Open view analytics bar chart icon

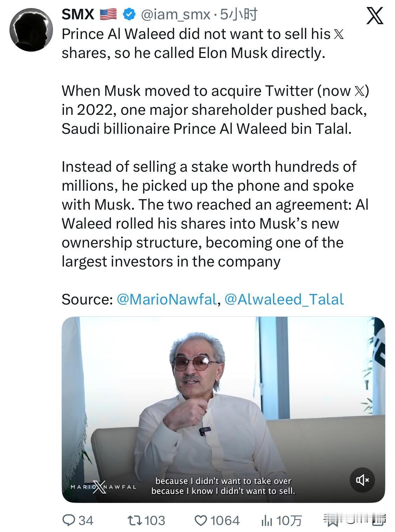266,520
